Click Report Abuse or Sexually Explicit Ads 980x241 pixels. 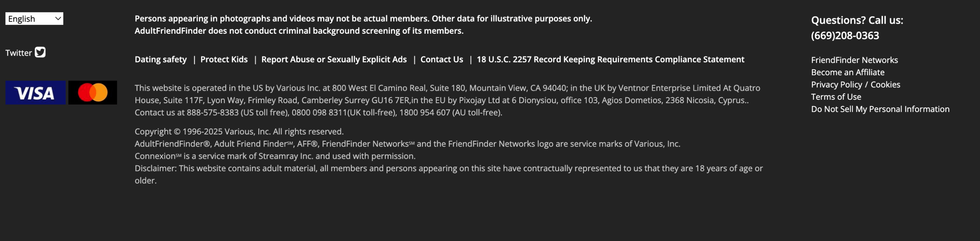point(334,59)
